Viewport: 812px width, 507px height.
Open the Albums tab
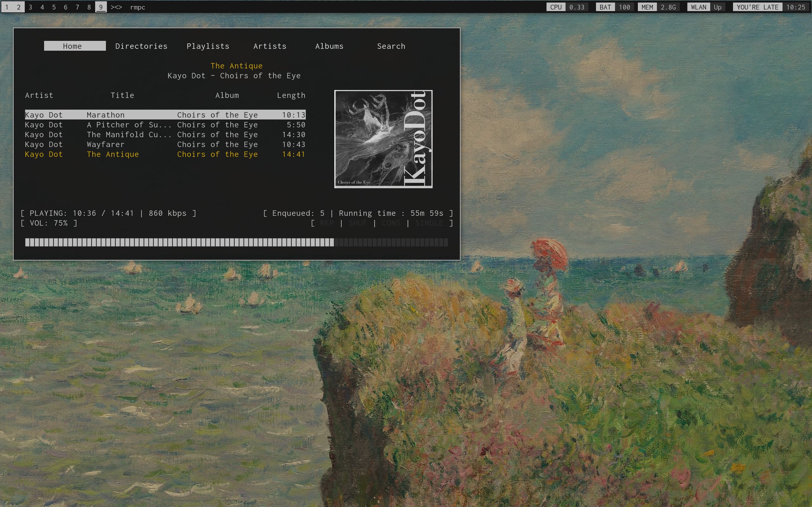click(x=329, y=46)
